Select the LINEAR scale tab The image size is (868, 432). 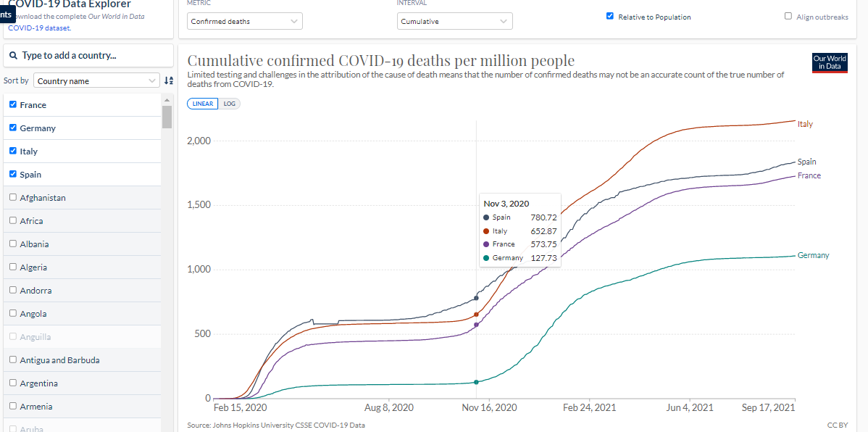coord(203,104)
